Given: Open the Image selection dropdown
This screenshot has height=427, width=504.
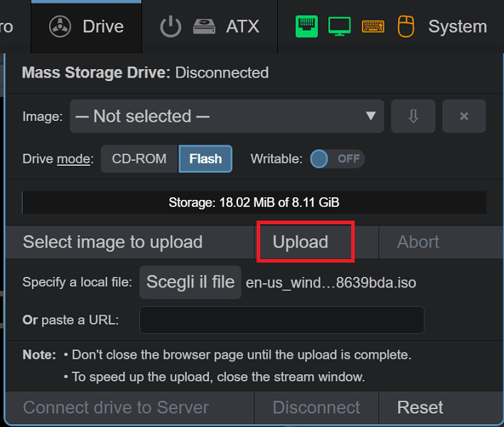Looking at the screenshot, I should (227, 116).
